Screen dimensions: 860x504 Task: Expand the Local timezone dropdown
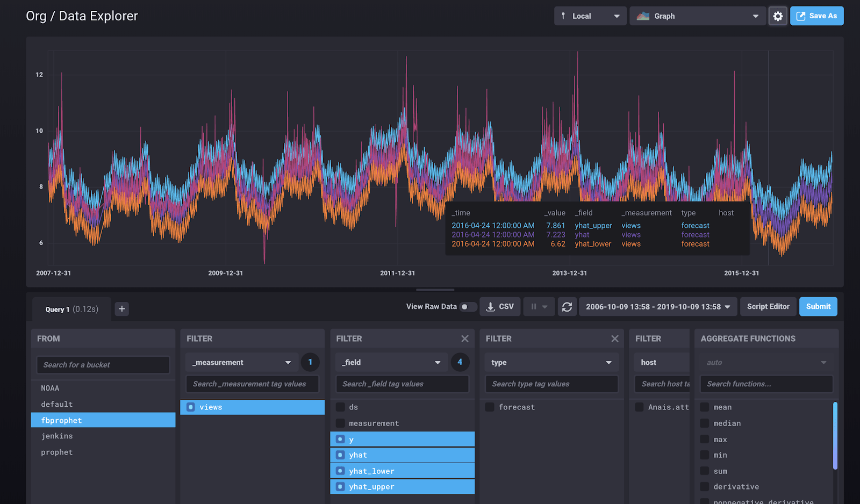pyautogui.click(x=590, y=16)
